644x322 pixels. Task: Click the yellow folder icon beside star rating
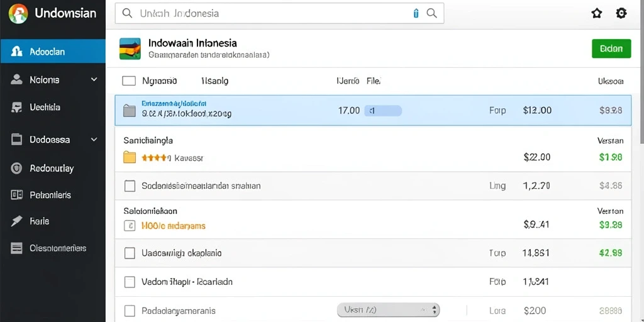click(130, 157)
